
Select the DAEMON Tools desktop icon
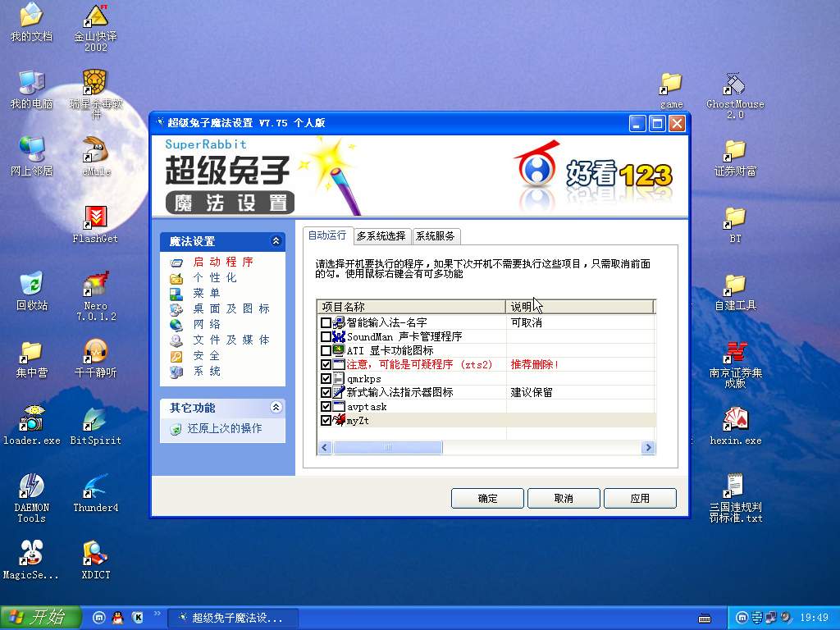click(31, 498)
